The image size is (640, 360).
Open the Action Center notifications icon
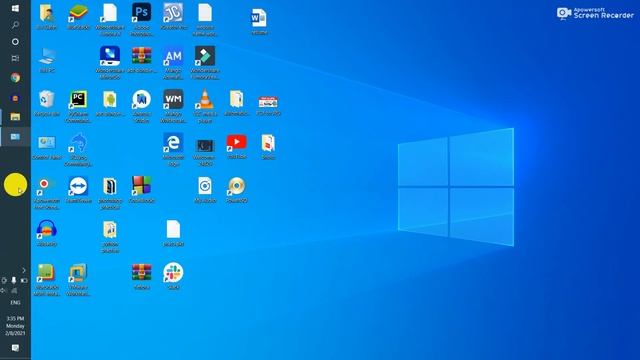(15, 348)
